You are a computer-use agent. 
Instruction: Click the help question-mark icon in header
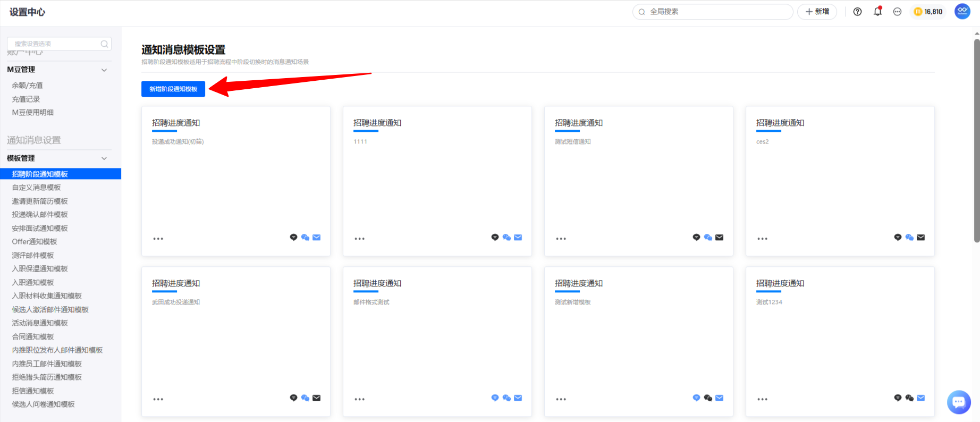pos(857,12)
